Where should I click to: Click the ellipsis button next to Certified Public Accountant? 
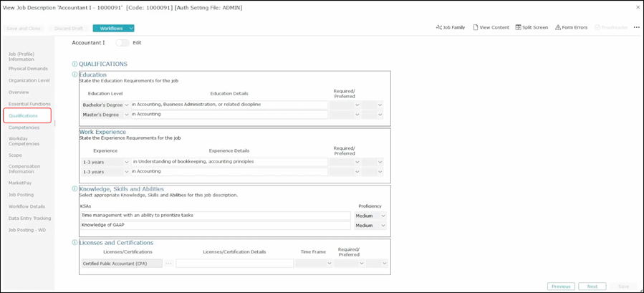[x=169, y=263]
